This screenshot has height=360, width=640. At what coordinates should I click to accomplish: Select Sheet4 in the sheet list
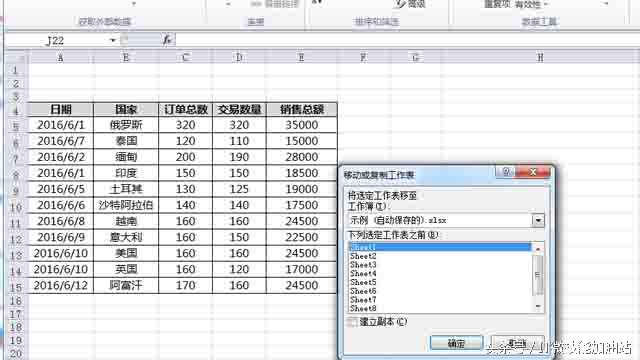coord(440,273)
